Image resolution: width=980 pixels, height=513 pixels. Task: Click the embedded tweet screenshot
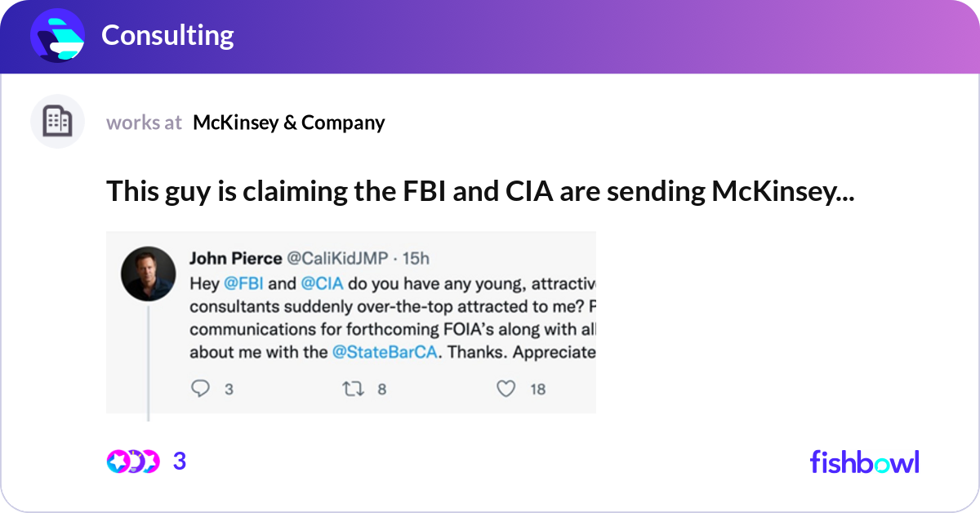coord(351,323)
